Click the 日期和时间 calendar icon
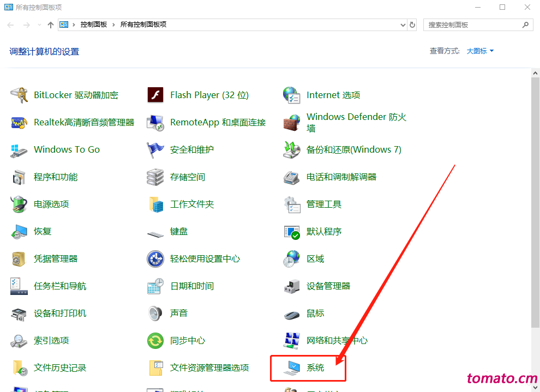Viewport: 540px width, 392px height. [155, 286]
